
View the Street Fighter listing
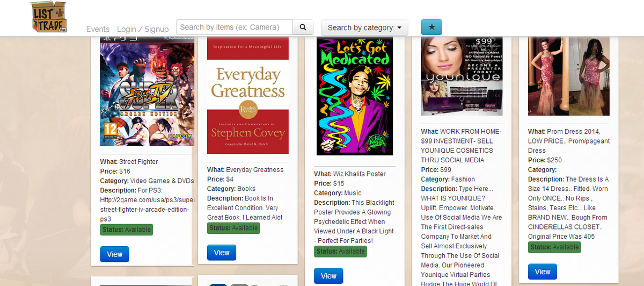114,254
